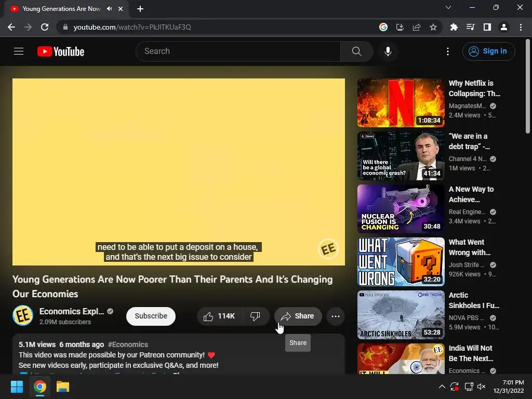The width and height of the screenshot is (532, 399).
Task: Subscribe to Economics Explained channel
Action: coord(151,316)
